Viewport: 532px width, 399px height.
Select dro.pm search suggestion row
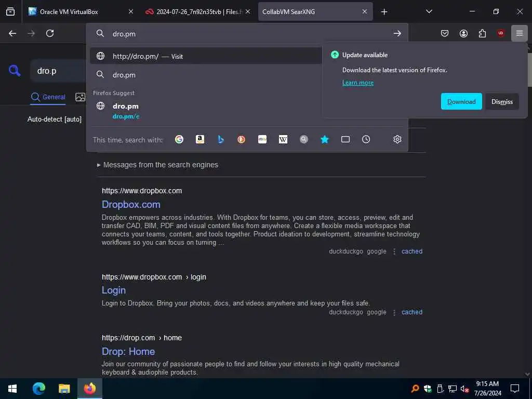pyautogui.click(x=206, y=75)
